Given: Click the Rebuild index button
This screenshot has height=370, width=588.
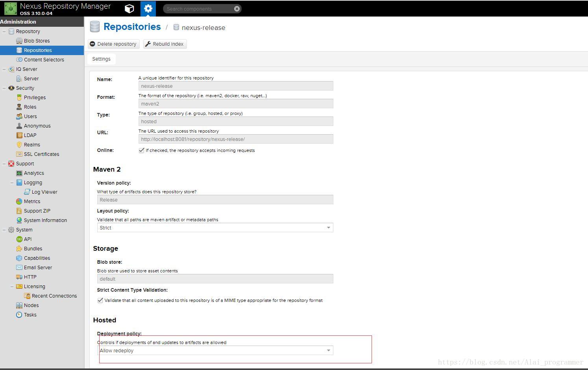Looking at the screenshot, I should [x=165, y=44].
